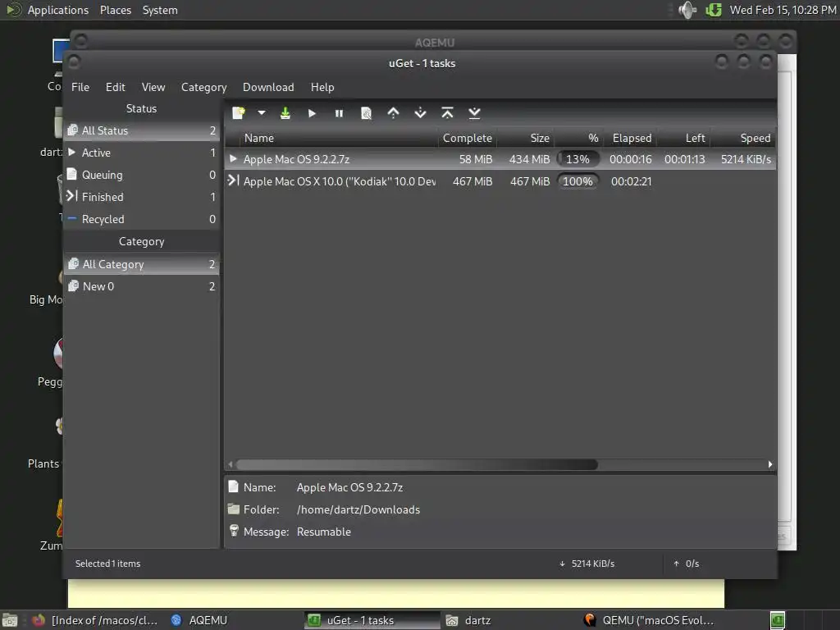Select Apple Mac OS X 10.0 Kodiak download row
The image size is (840, 630).
tap(500, 181)
